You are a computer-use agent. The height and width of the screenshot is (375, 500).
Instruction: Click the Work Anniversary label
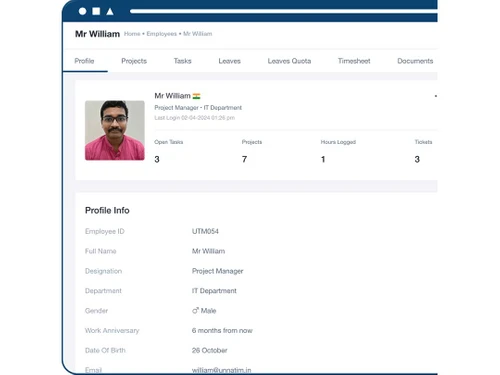[x=112, y=331]
